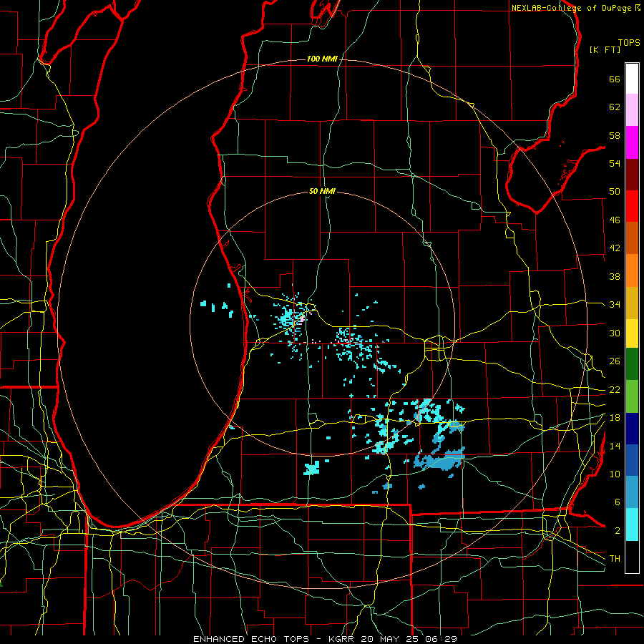Image resolution: width=644 pixels, height=644 pixels.
Task: Click the yellow legend swatch below 34
Action: click(x=632, y=333)
